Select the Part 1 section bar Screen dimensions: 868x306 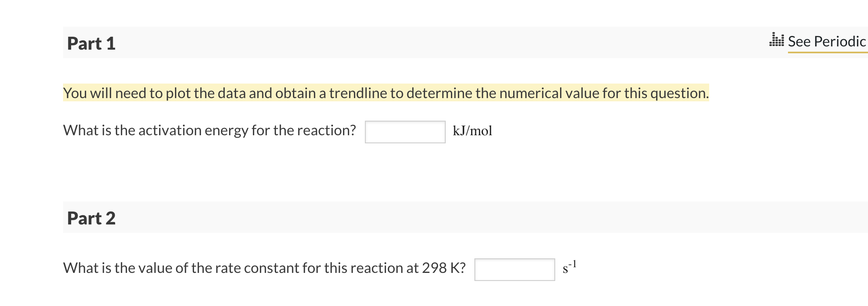[x=404, y=42]
